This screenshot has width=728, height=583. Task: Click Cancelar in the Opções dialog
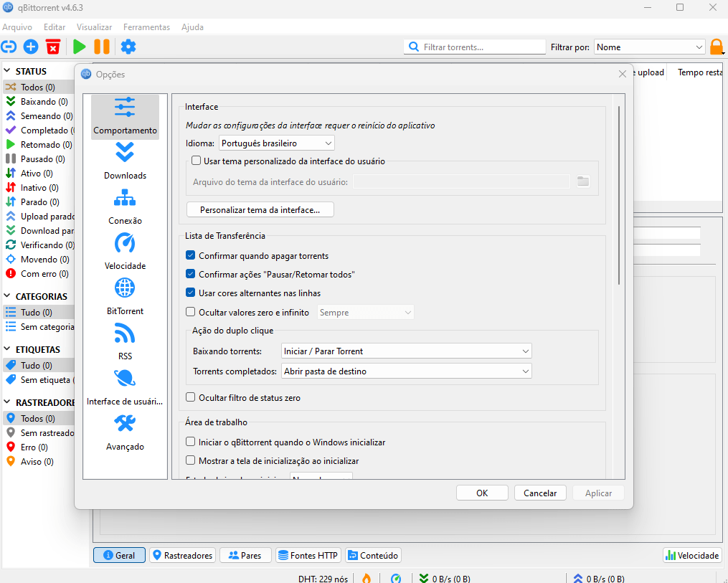coord(540,493)
